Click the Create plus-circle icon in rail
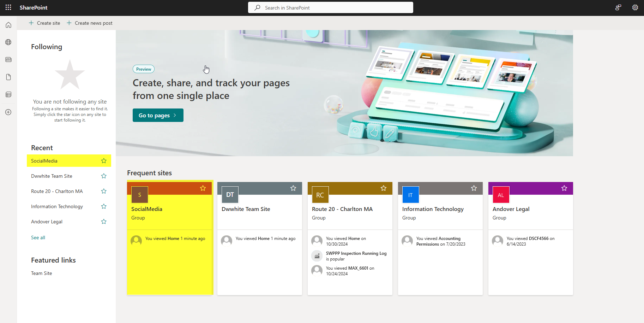This screenshot has height=323, width=644. [x=8, y=112]
